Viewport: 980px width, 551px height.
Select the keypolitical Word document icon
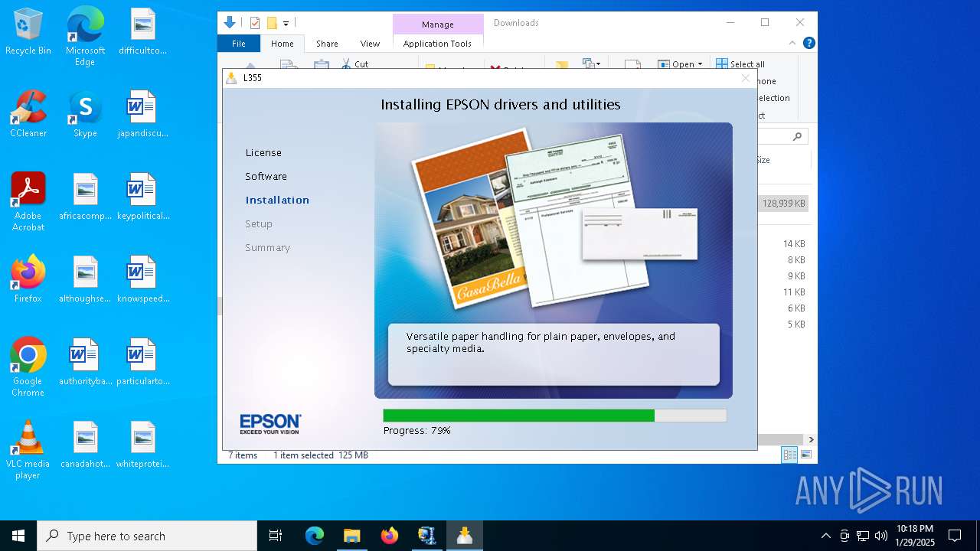pos(142,197)
